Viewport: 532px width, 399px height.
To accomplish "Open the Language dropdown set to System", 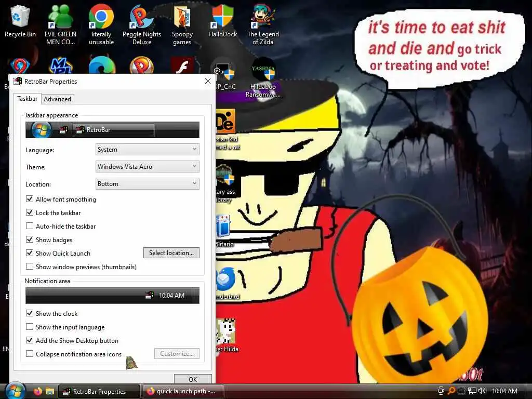I will [x=147, y=150].
